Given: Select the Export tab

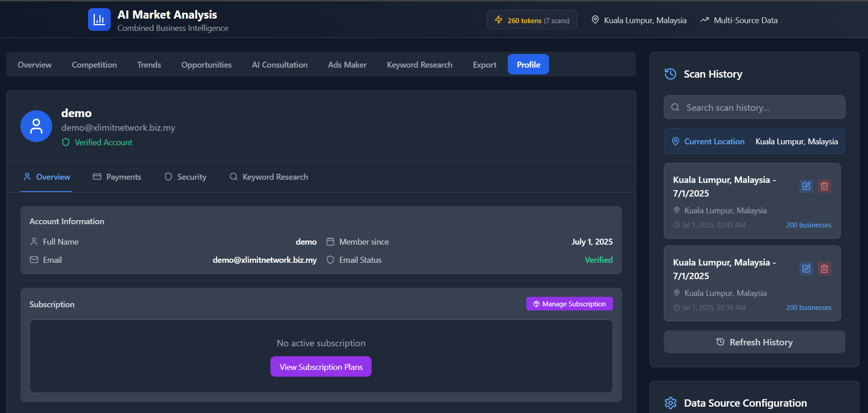Looking at the screenshot, I should pos(485,65).
